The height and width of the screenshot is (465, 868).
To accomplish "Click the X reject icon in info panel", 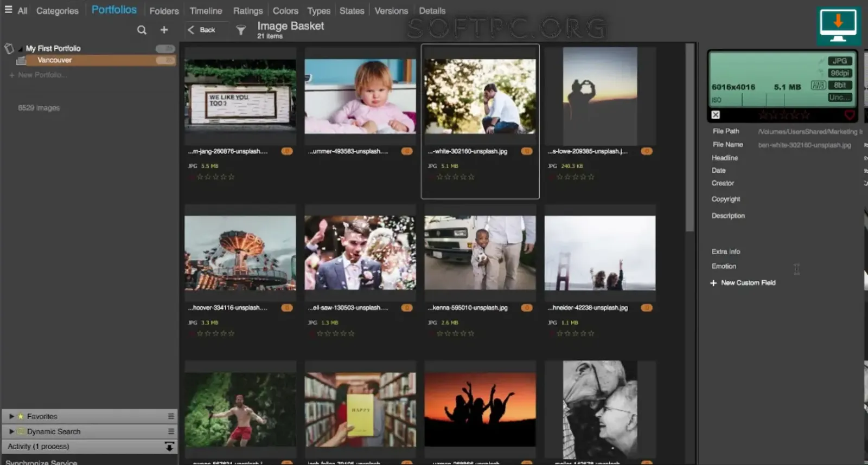I will [716, 115].
